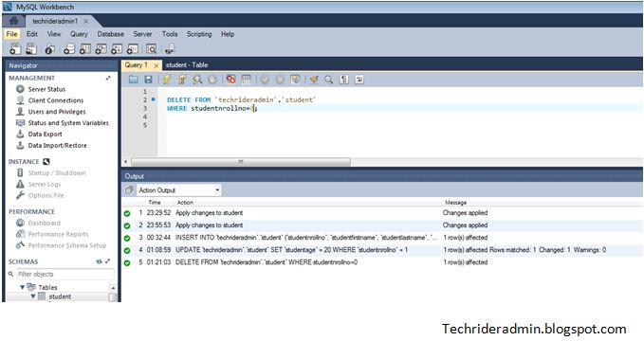Click the commit transaction icon
The height and width of the screenshot is (341, 644).
[265, 80]
